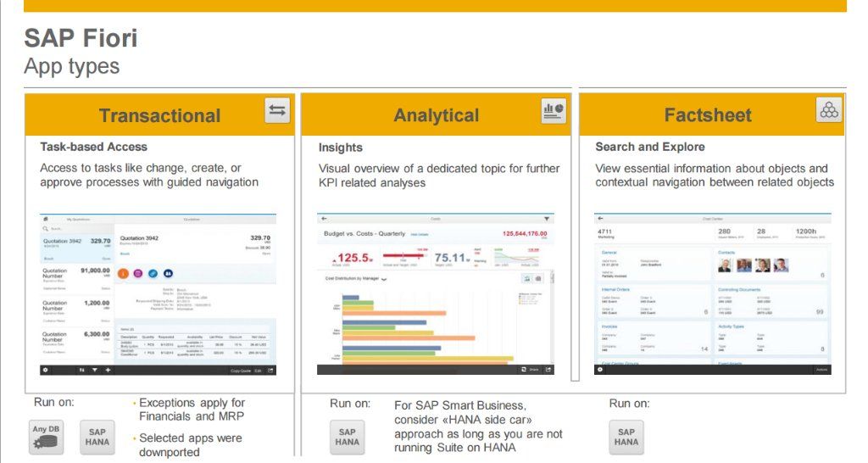
Task: Select Quotation 3942 list item
Action: 77,248
